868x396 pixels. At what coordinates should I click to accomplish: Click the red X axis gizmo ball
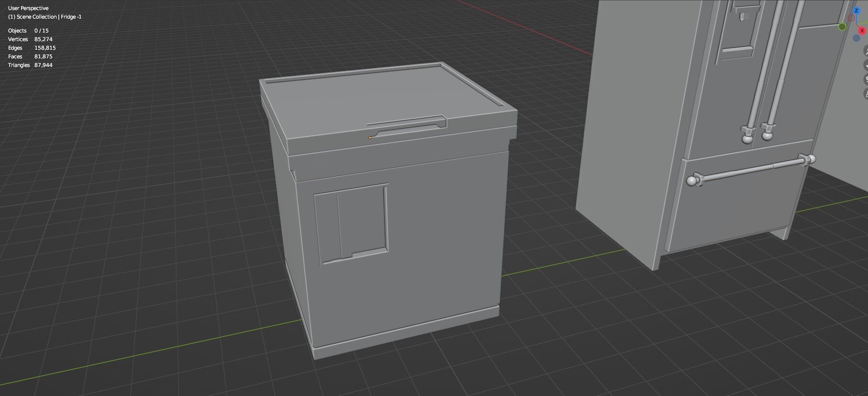[x=862, y=31]
